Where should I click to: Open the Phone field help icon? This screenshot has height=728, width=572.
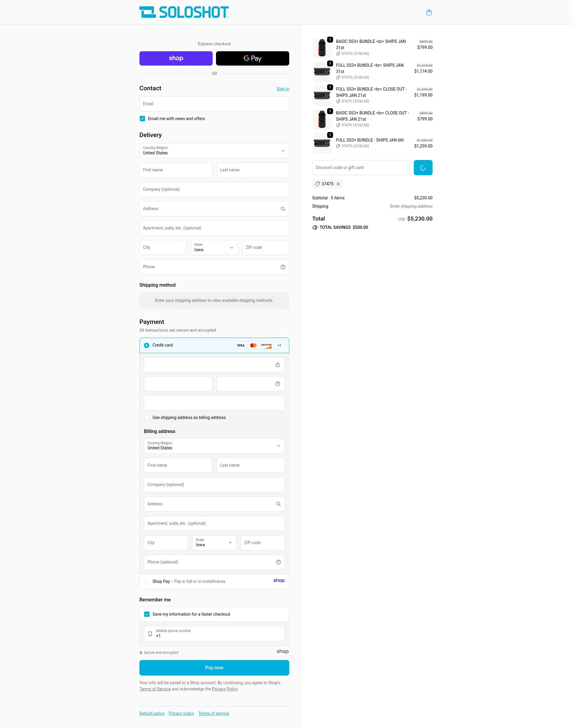[x=282, y=267]
